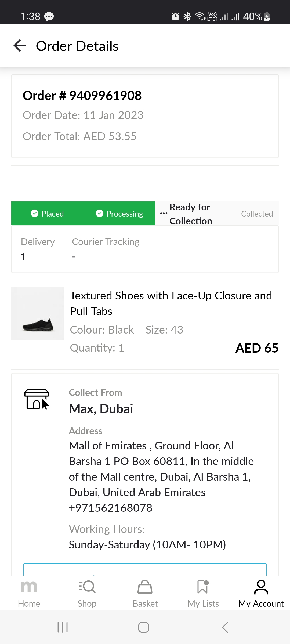
Task: Select the Collected status step
Action: pos(257,214)
